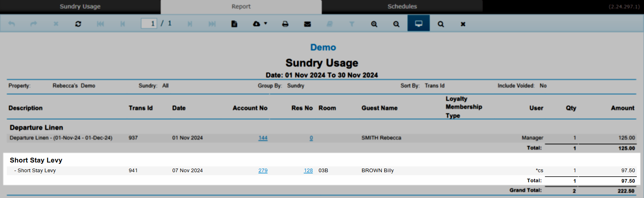Click transaction id 937
This screenshot has height=198, width=644.
point(133,138)
